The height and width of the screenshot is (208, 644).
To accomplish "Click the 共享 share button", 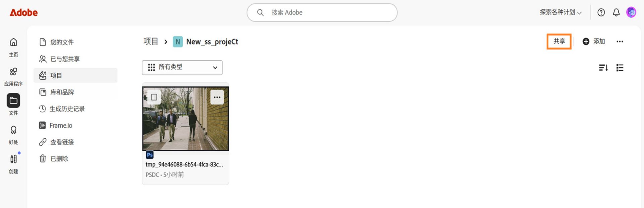I will [559, 42].
